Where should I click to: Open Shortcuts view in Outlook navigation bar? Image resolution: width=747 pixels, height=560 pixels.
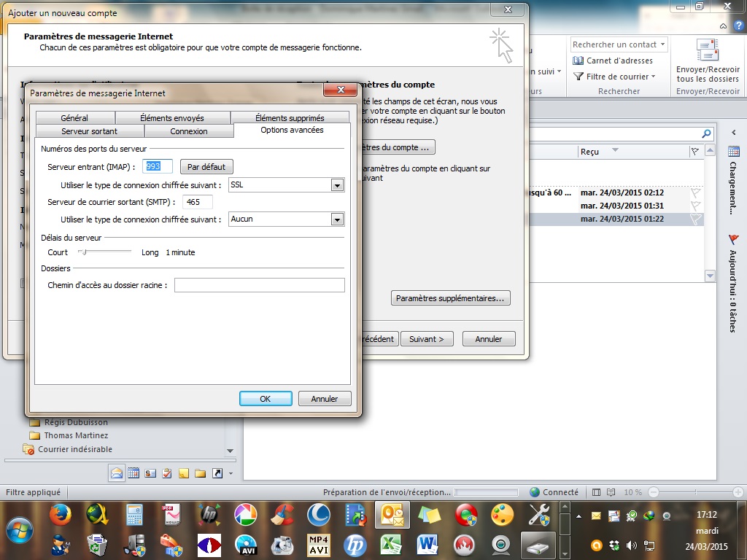click(217, 473)
